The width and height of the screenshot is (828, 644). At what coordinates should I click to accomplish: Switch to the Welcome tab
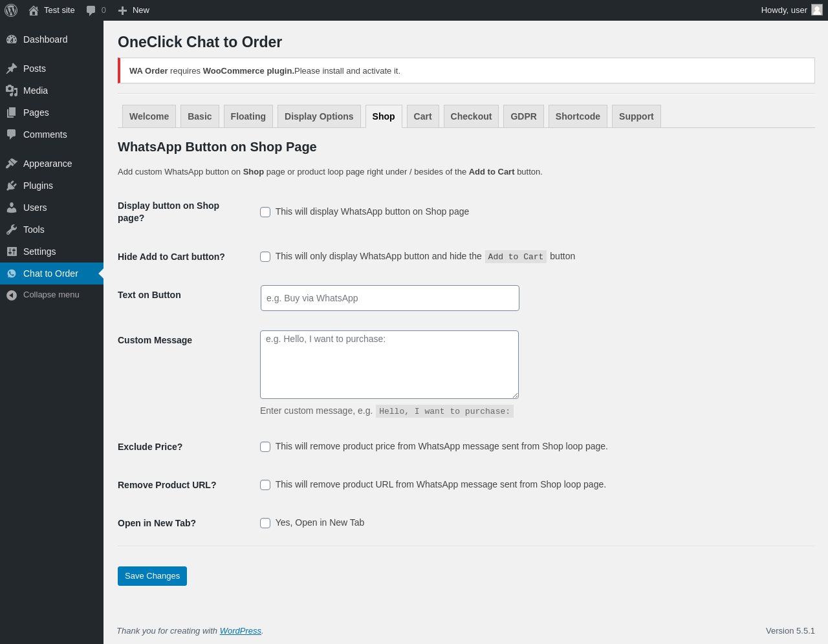coord(149,116)
